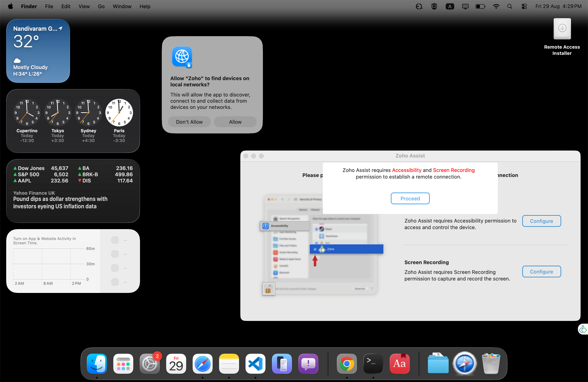Launch Terminal from the Dock
This screenshot has width=588, height=382.
coord(373,364)
